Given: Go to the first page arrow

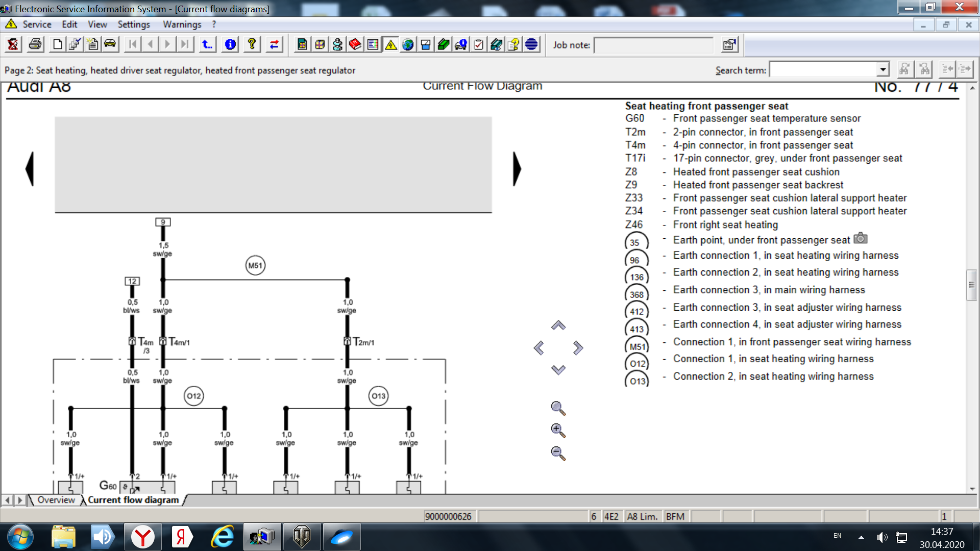Looking at the screenshot, I should [x=133, y=45].
